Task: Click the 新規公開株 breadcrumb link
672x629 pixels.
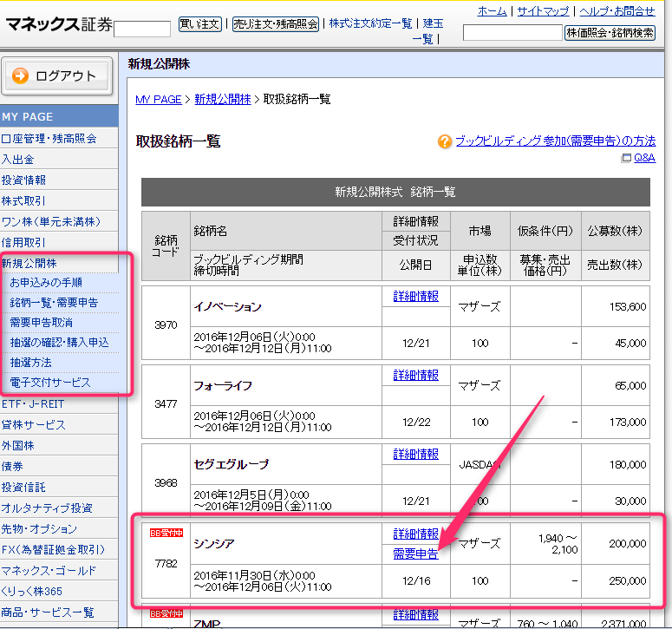Action: click(x=223, y=100)
